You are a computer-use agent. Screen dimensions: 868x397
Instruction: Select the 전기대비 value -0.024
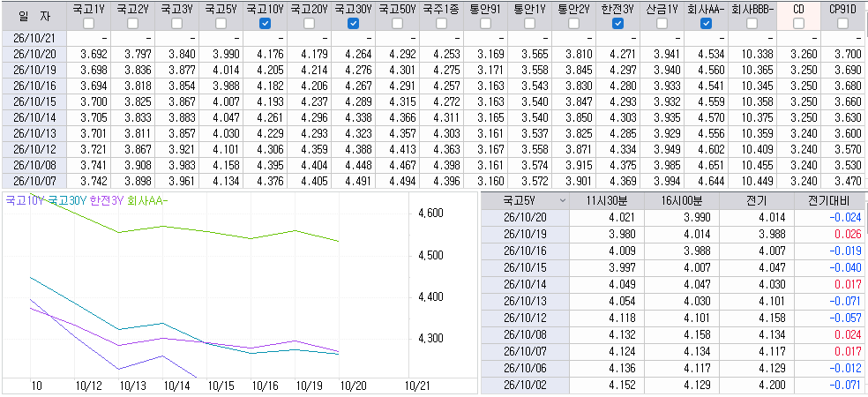(845, 217)
